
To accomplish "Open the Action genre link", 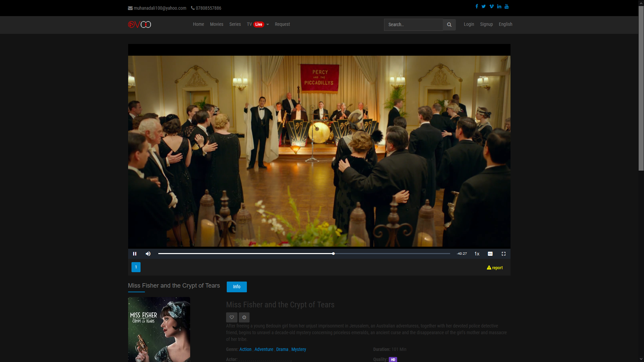I will point(245,349).
